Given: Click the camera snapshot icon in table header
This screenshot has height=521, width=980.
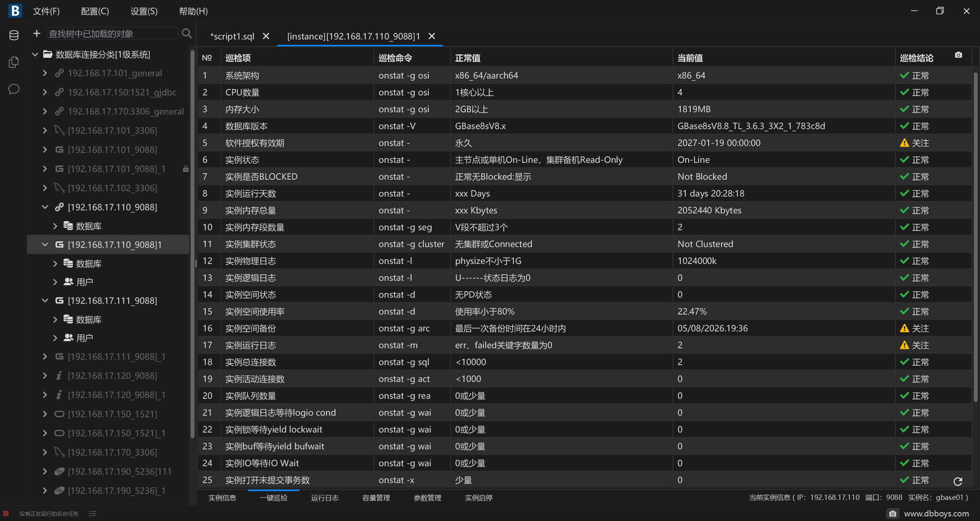Looking at the screenshot, I should tap(958, 55).
